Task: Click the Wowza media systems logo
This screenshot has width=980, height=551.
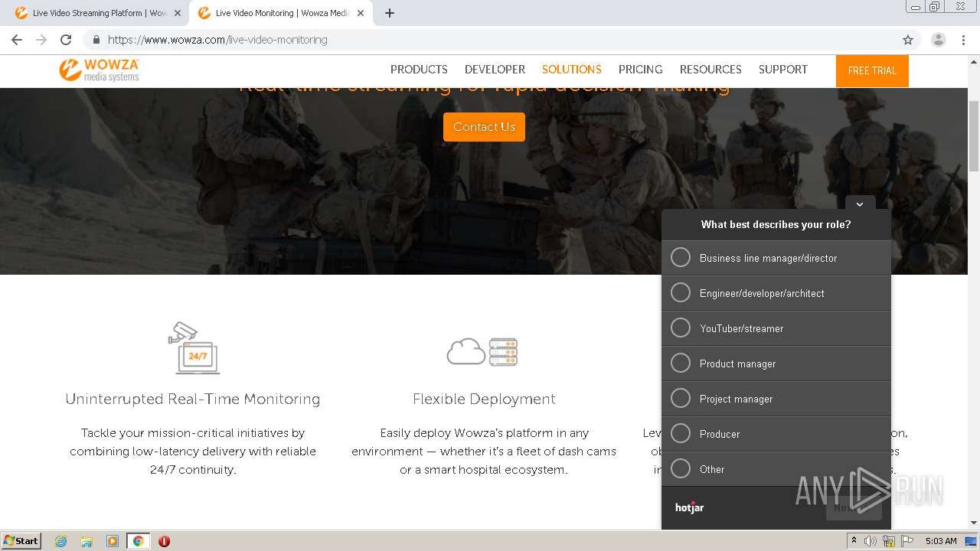Action: coord(100,70)
